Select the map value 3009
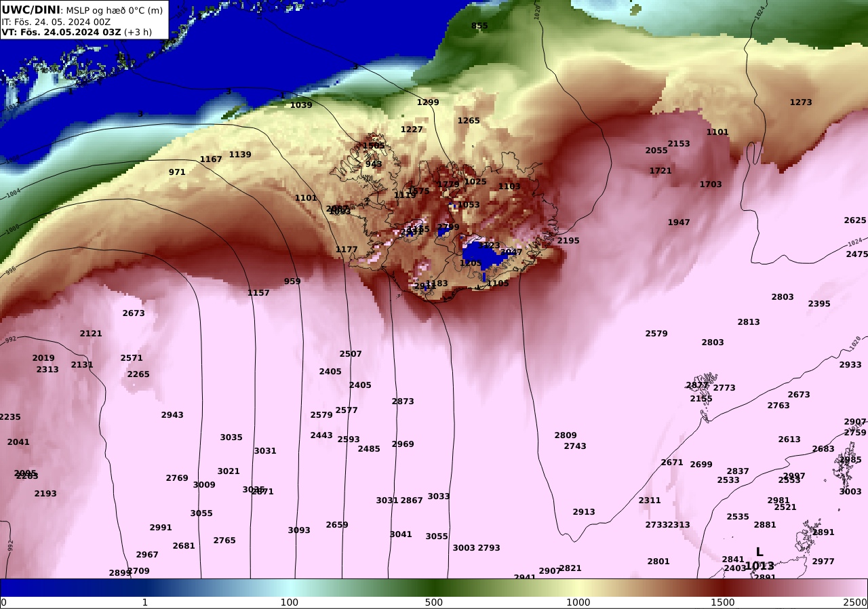 [x=204, y=485]
